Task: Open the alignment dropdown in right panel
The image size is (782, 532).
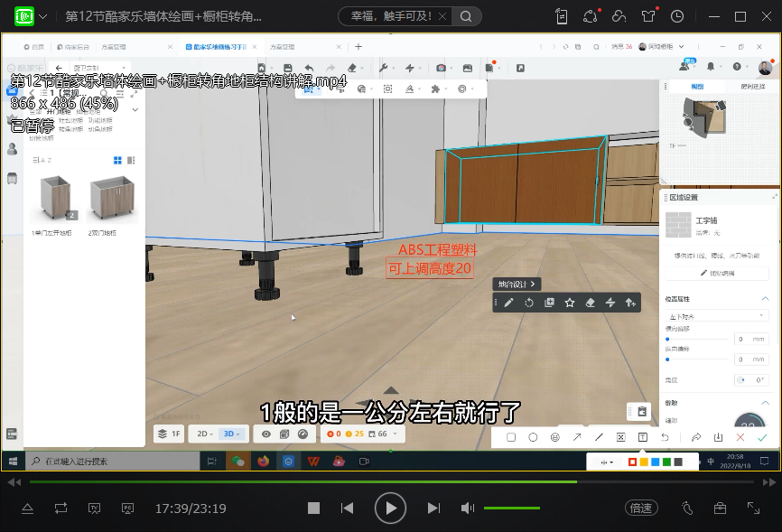Action: coord(717,316)
